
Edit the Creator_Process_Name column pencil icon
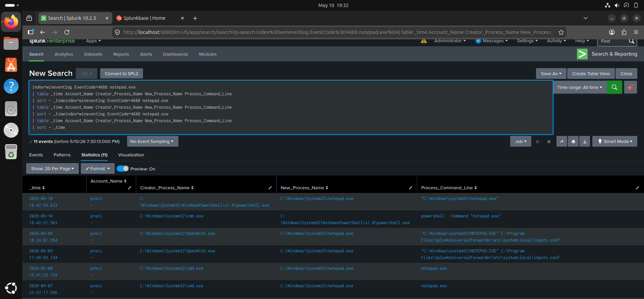pyautogui.click(x=270, y=188)
